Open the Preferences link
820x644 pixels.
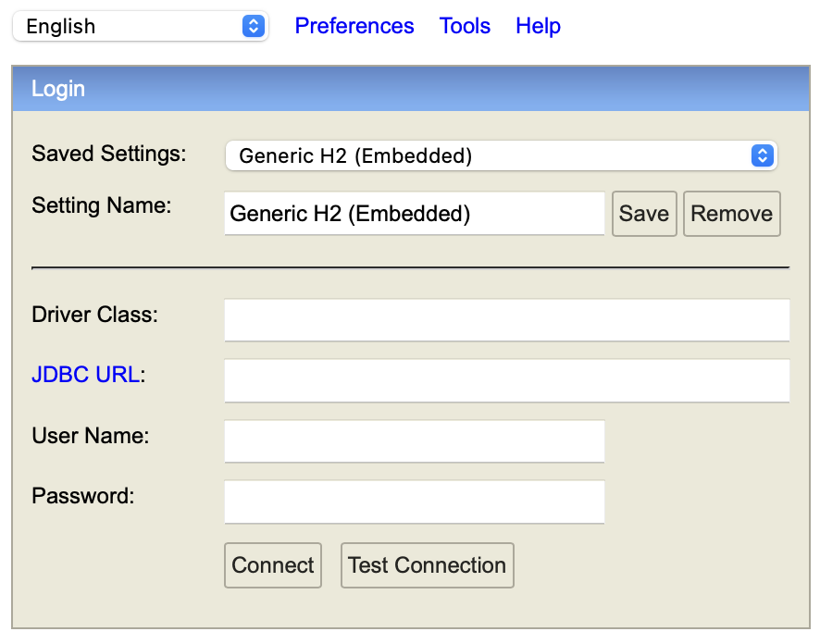[x=354, y=26]
